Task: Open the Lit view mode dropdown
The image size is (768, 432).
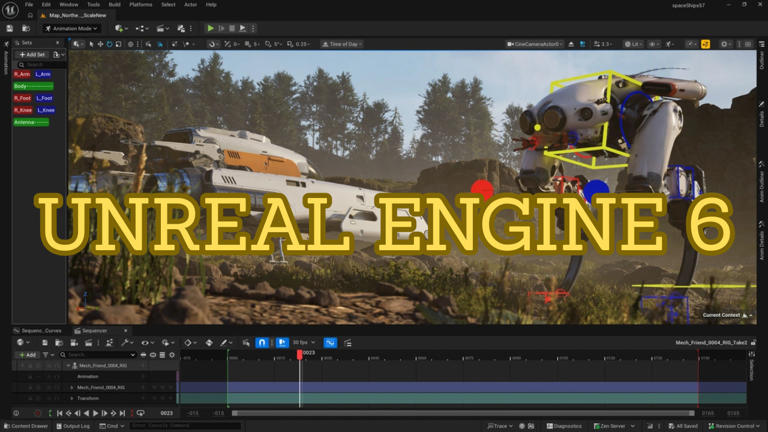Action: pos(633,44)
